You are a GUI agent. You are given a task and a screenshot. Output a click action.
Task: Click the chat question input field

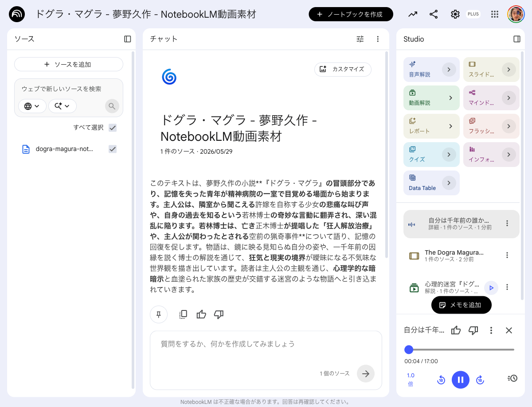pyautogui.click(x=266, y=344)
